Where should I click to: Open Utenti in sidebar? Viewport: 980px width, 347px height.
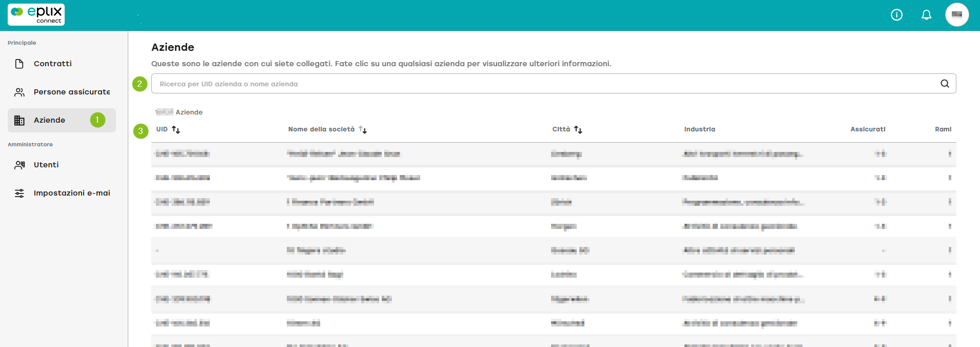(62, 165)
